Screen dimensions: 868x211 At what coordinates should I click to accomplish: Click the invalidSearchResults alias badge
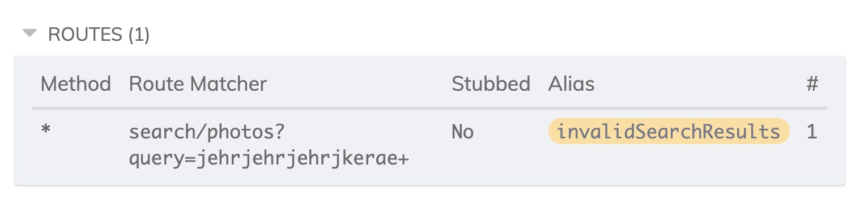tap(669, 132)
